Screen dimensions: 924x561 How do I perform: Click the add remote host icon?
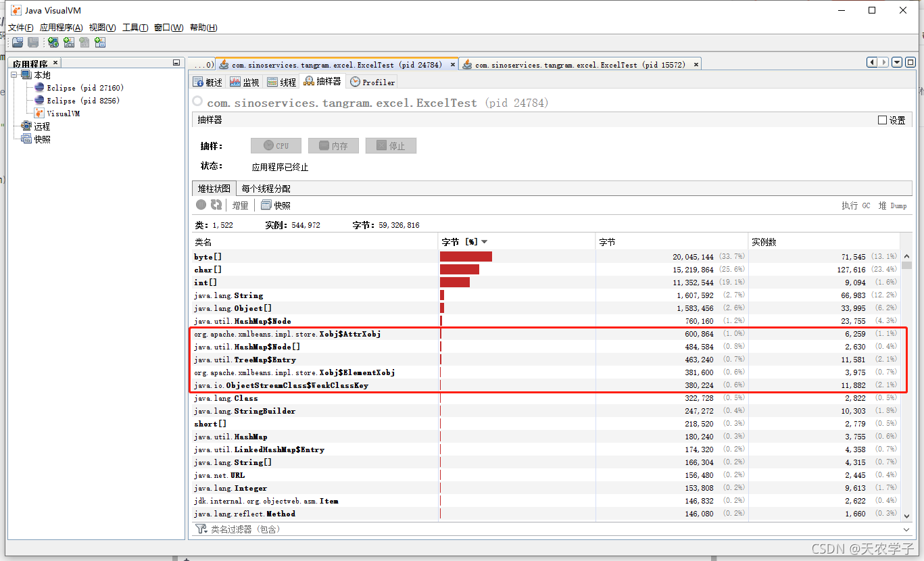[53, 43]
